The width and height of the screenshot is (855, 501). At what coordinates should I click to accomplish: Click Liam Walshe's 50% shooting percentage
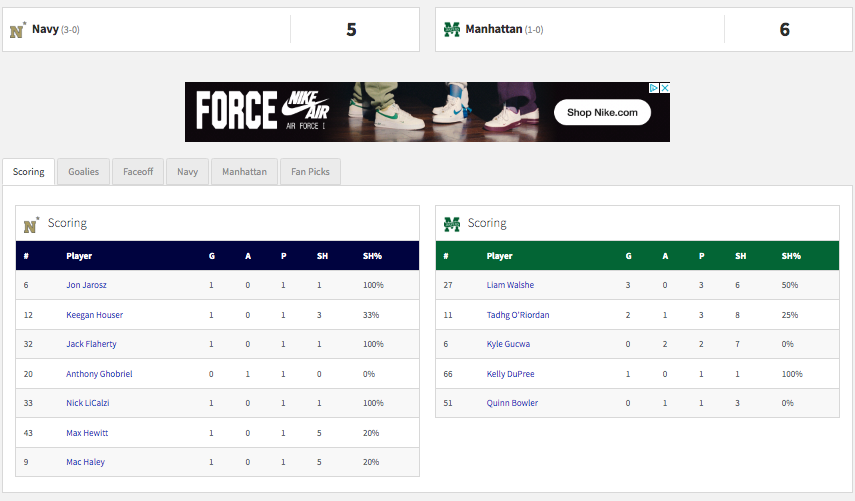coord(790,285)
